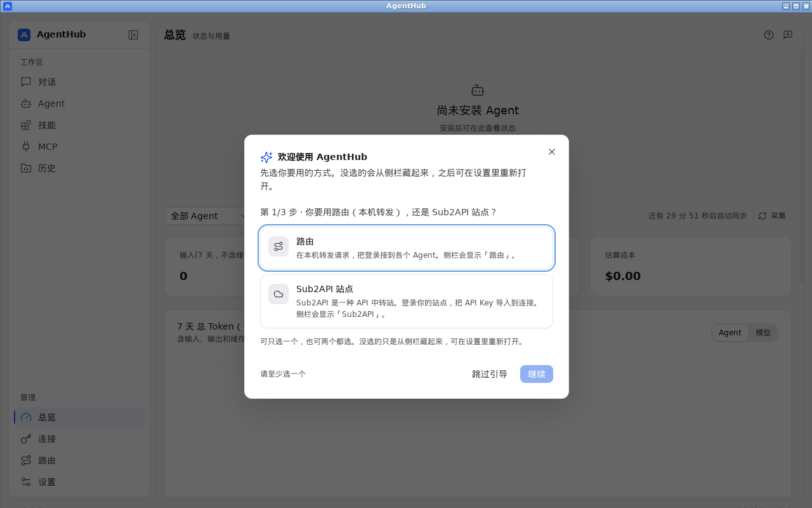
Task: Click the 技能 blocks icon in the sidebar
Action: [x=26, y=125]
